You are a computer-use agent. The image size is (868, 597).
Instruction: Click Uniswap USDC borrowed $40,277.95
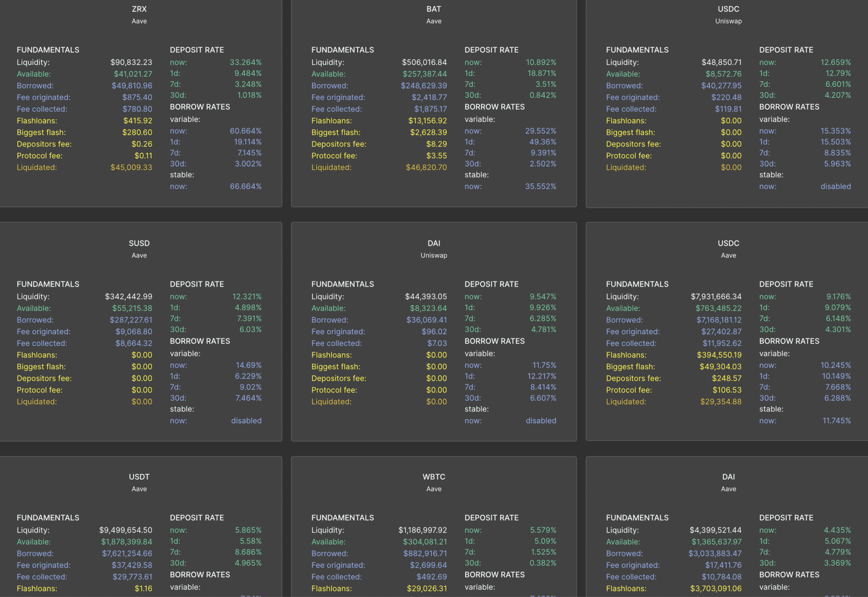[x=722, y=86]
